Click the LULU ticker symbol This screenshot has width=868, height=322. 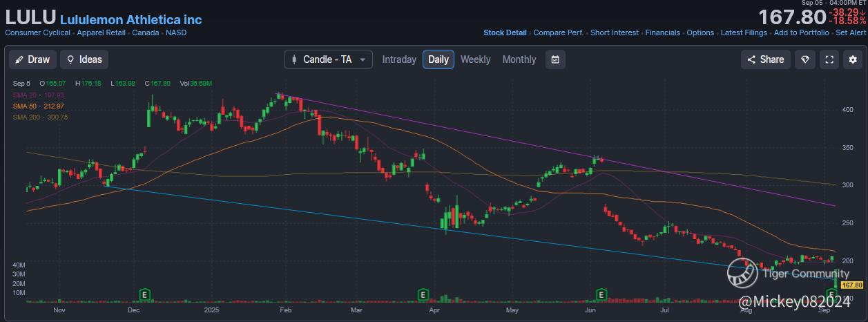(30, 17)
